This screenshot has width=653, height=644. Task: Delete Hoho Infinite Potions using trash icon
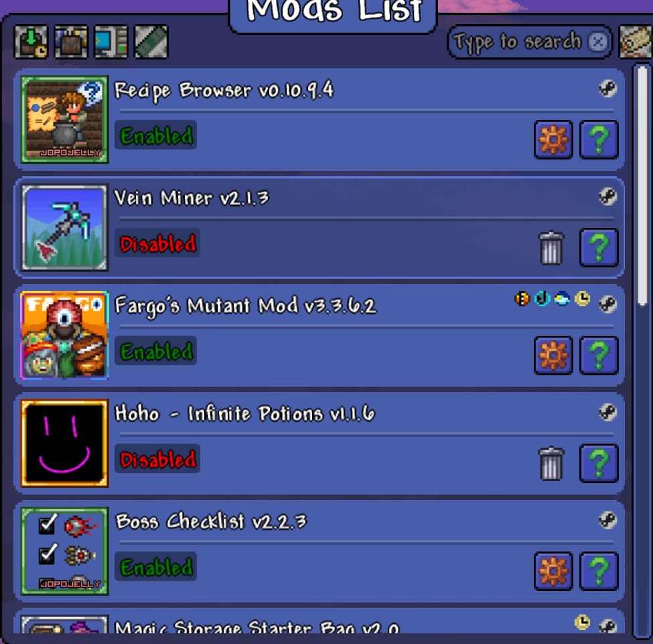click(x=551, y=464)
